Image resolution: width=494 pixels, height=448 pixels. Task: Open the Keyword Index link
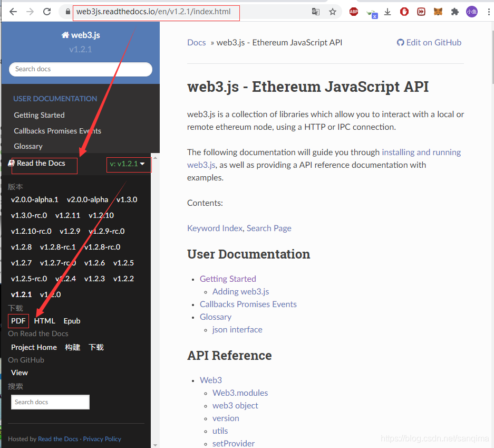215,228
